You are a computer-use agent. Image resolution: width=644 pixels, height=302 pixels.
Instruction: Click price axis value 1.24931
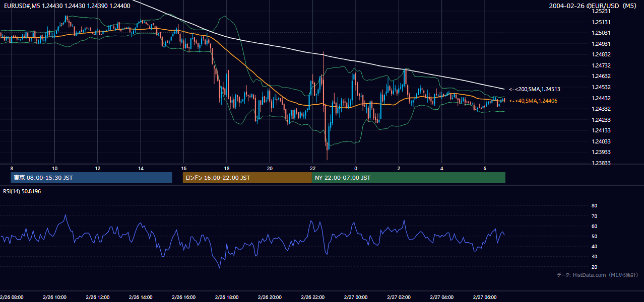click(x=601, y=44)
